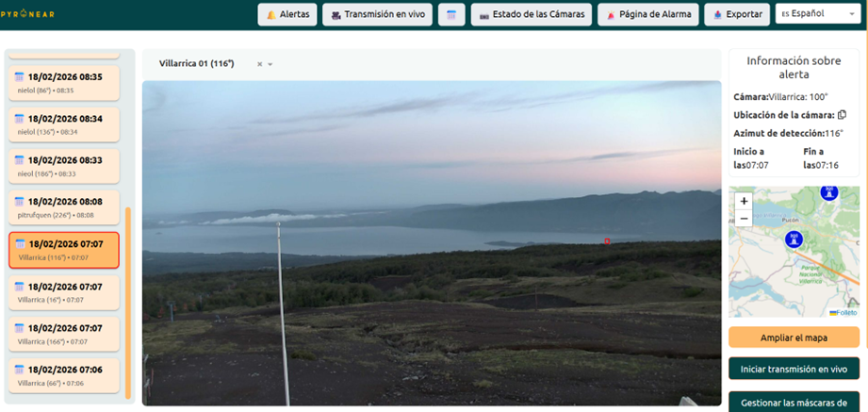Open Transmisión en vivo page
This screenshot has height=412, width=868.
[377, 14]
